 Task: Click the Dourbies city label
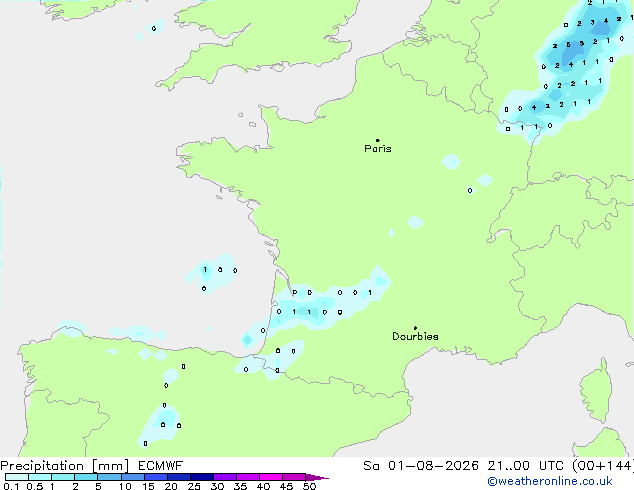tap(415, 336)
